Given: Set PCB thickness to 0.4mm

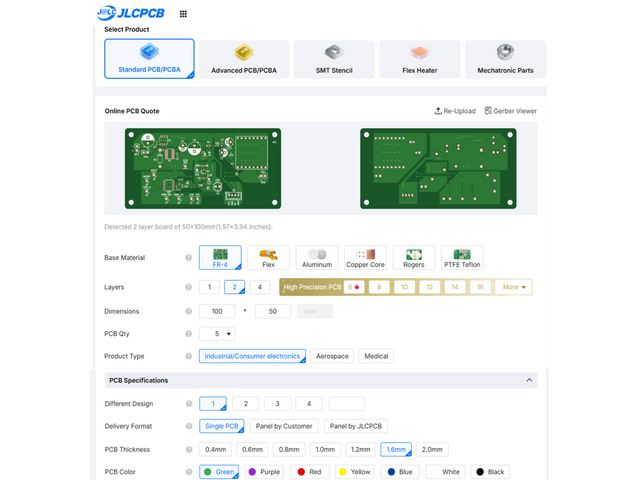Looking at the screenshot, I should click(x=216, y=449).
